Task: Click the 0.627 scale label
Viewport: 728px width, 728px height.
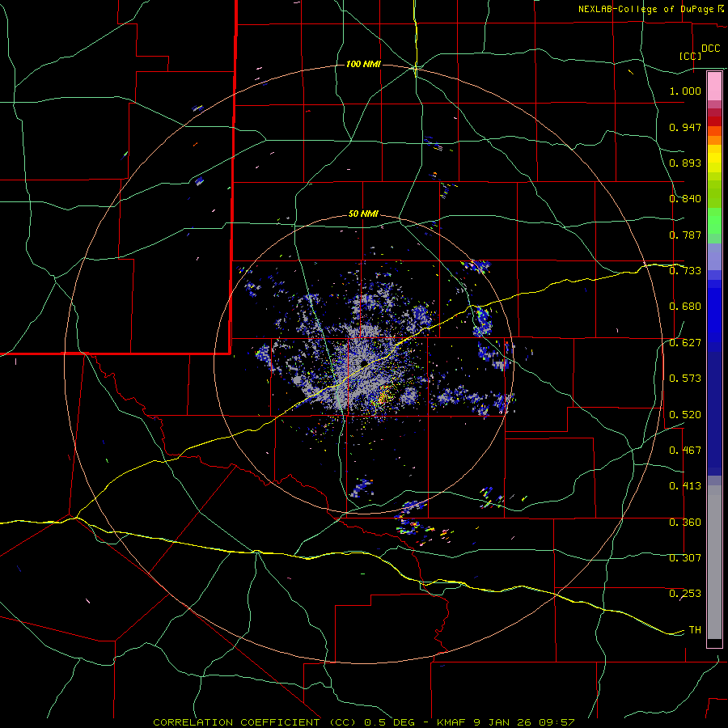Action: [685, 343]
